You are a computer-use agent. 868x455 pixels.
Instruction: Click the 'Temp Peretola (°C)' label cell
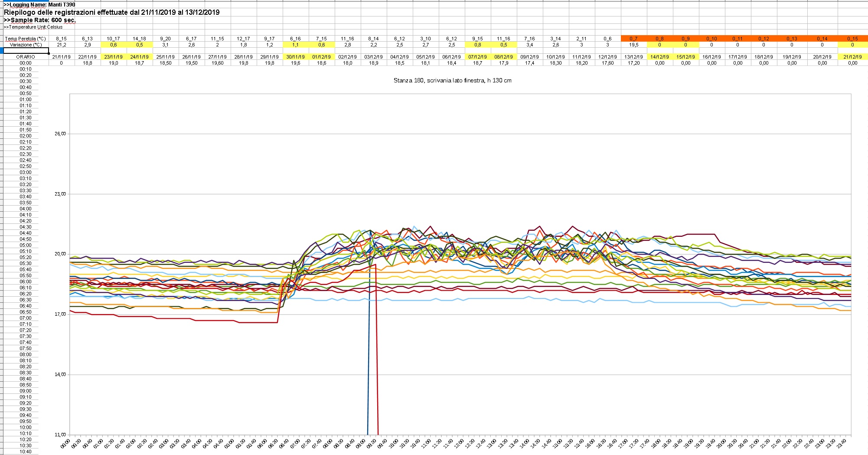[26, 39]
